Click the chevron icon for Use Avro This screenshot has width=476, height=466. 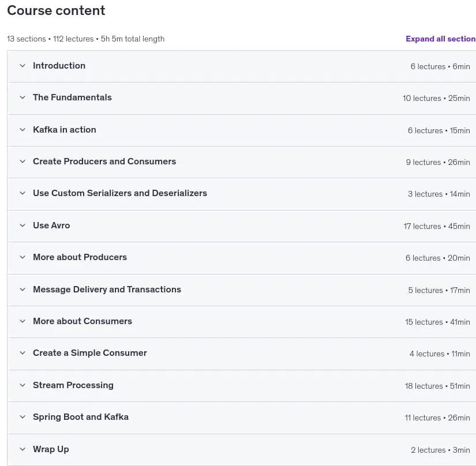[x=23, y=225]
